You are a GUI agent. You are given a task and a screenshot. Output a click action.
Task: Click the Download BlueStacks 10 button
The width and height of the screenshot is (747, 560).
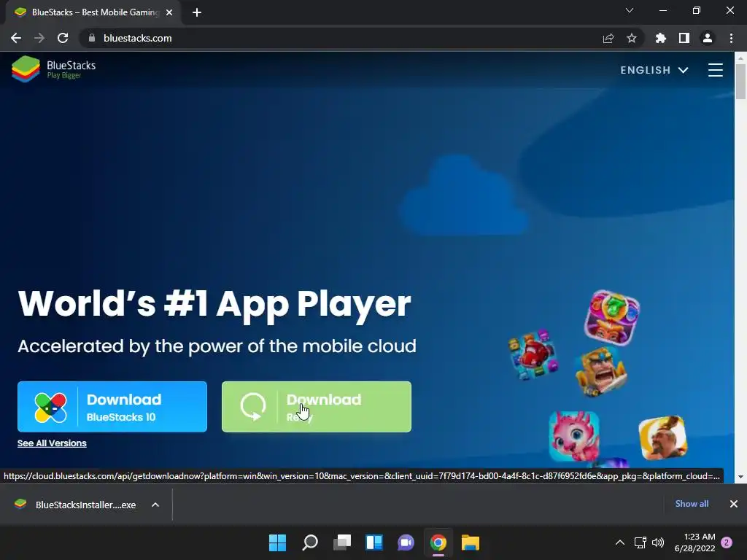tap(112, 407)
